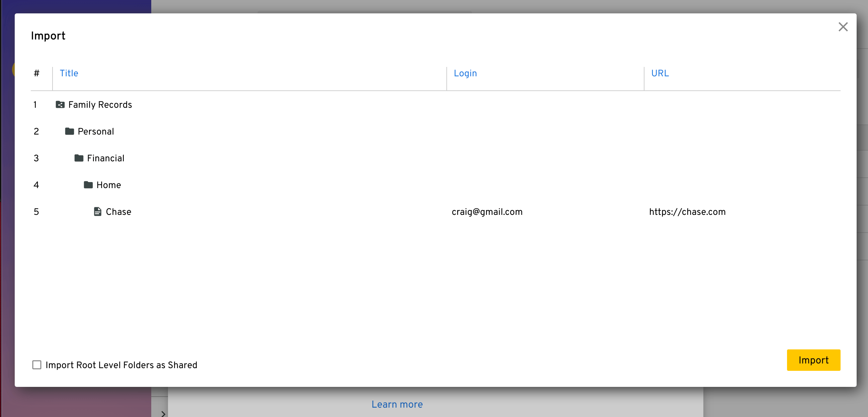This screenshot has height=417, width=868.
Task: Close the Import dialog with X
Action: tap(843, 27)
